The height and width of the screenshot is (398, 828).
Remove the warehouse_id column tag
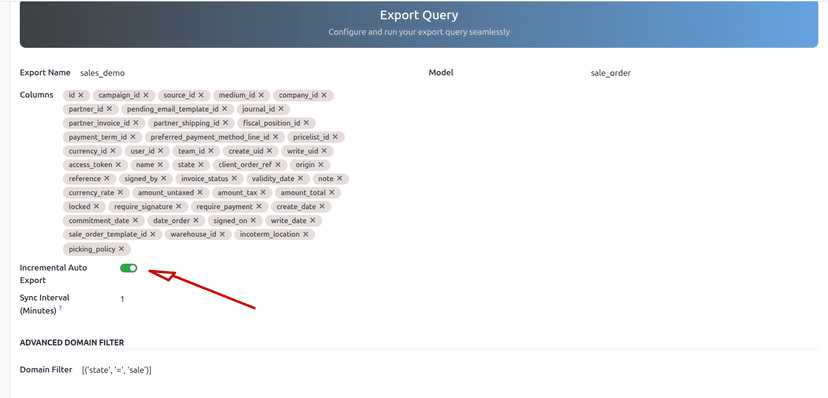tap(222, 234)
